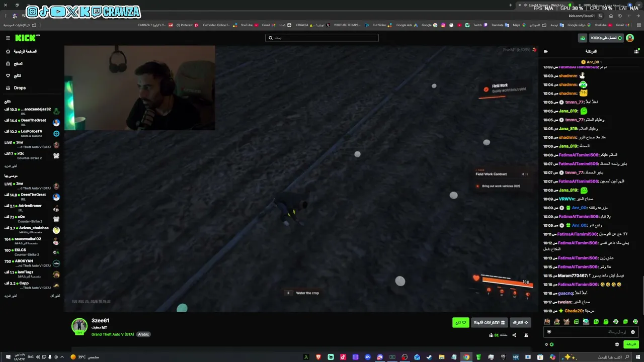Open the Grand Theft Auto V (GTA) category link
The height and width of the screenshot is (362, 644).
[113, 334]
